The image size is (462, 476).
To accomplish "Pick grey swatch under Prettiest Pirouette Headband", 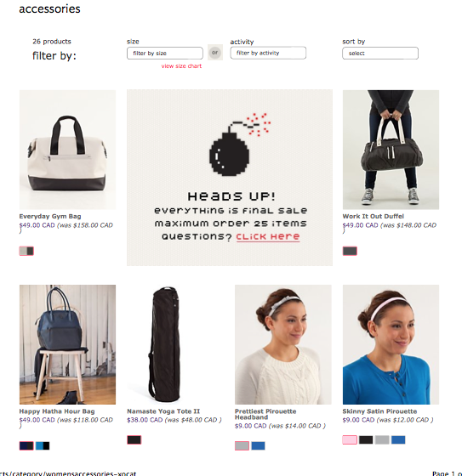I will pyautogui.click(x=242, y=445).
